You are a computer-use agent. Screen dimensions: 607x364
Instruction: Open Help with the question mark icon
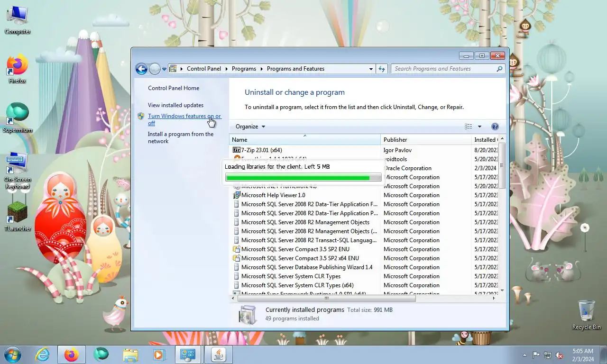coord(495,127)
